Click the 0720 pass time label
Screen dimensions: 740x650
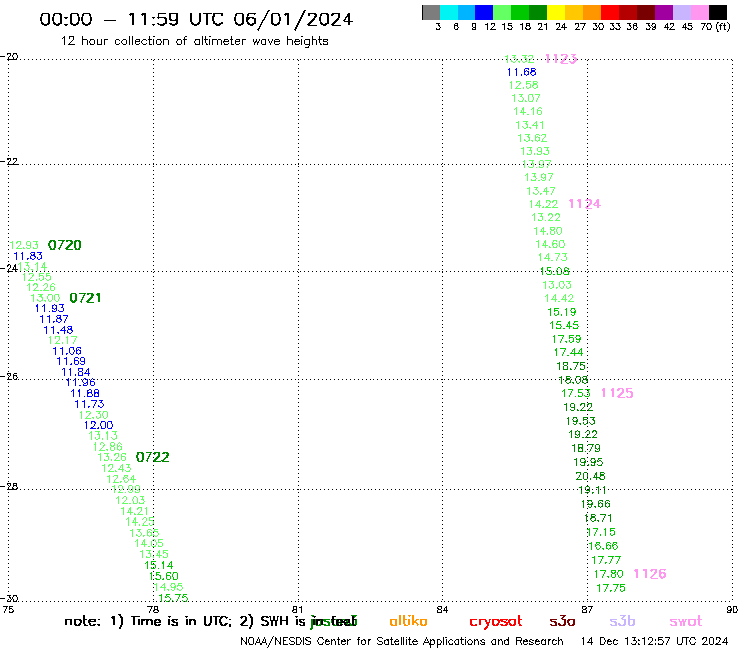tap(65, 245)
